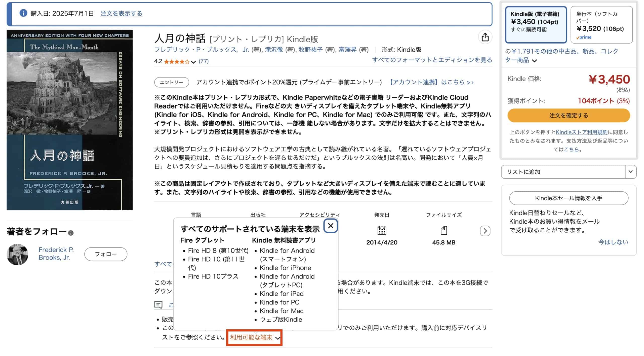Viewport: 644px width, 356px height.
Task: Click the フォロー button for the author
Action: point(106,254)
